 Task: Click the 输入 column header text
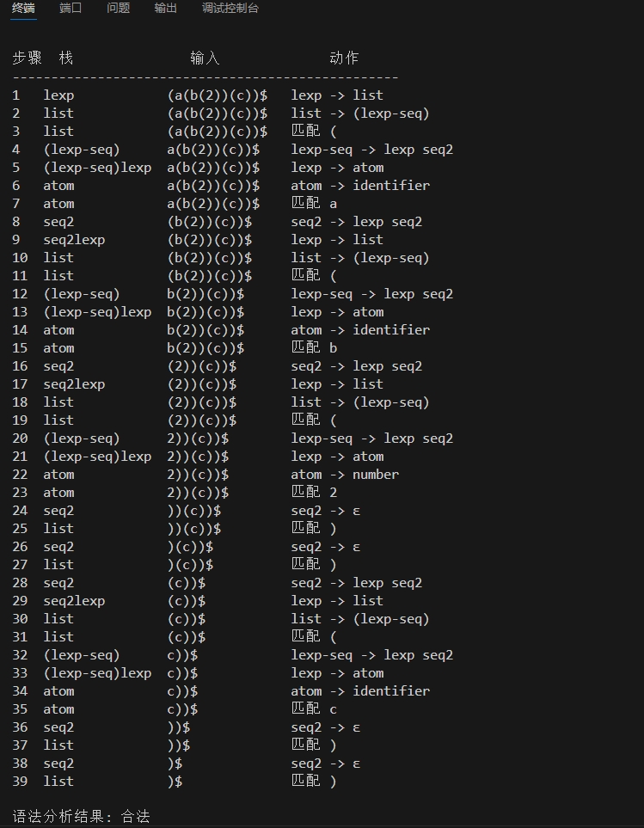point(205,58)
